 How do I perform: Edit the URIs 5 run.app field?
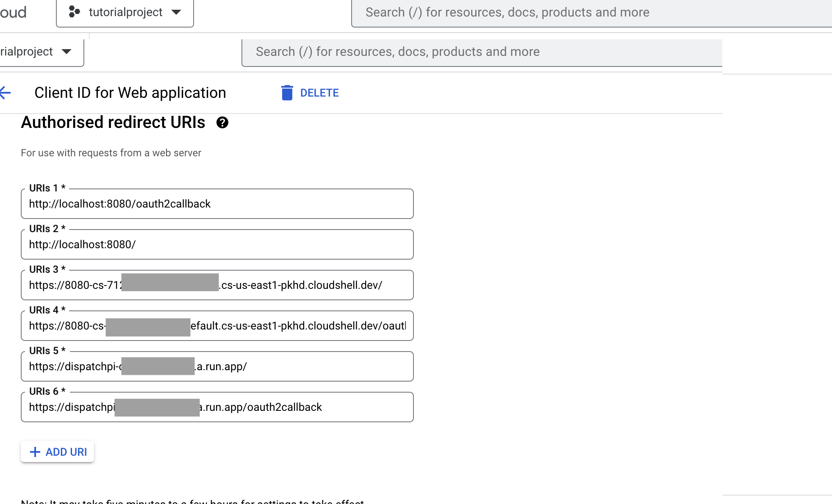[x=217, y=366]
